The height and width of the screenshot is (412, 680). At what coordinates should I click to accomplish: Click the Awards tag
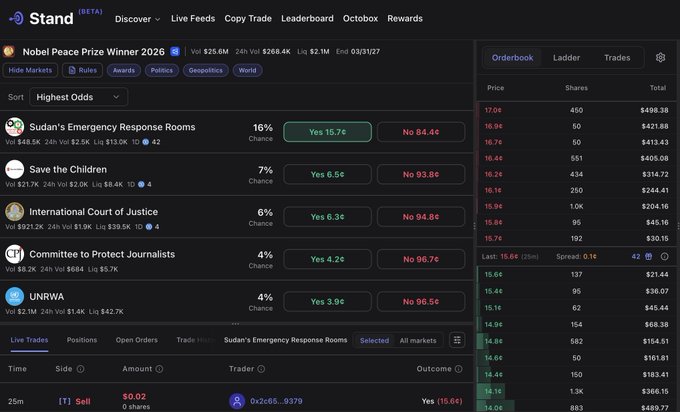click(124, 70)
